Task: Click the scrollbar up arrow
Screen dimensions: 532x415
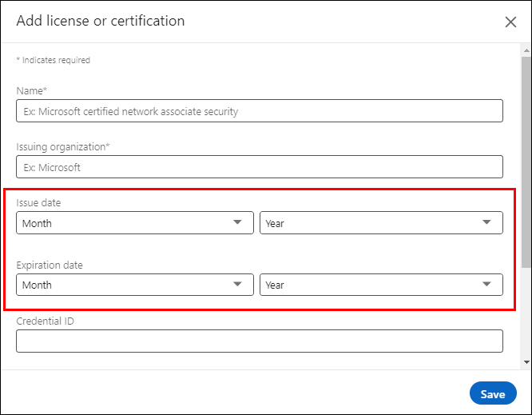Action: coord(526,50)
